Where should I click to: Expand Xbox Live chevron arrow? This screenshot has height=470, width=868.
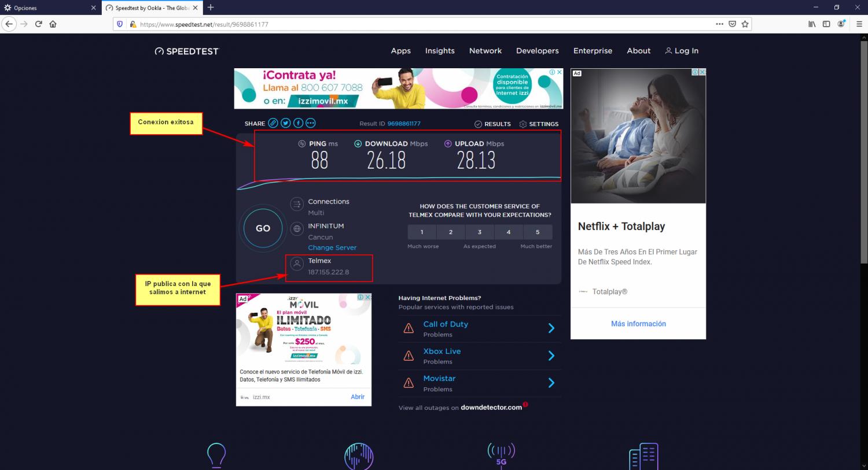tap(551, 356)
